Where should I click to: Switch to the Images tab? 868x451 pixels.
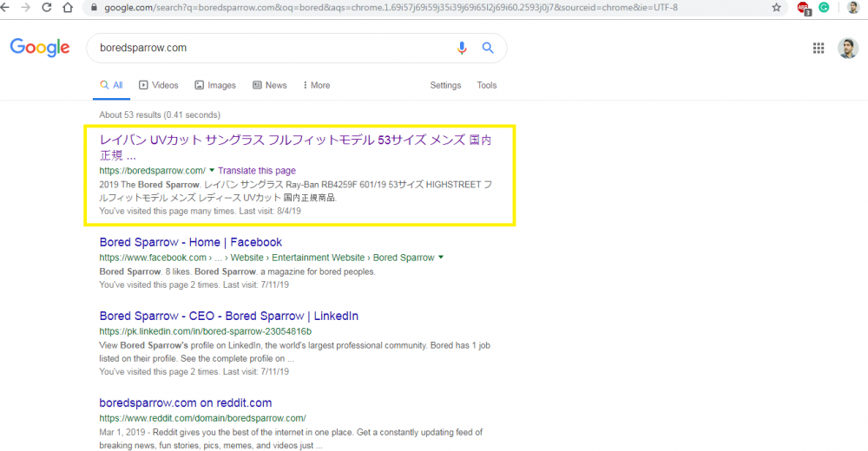tap(215, 85)
